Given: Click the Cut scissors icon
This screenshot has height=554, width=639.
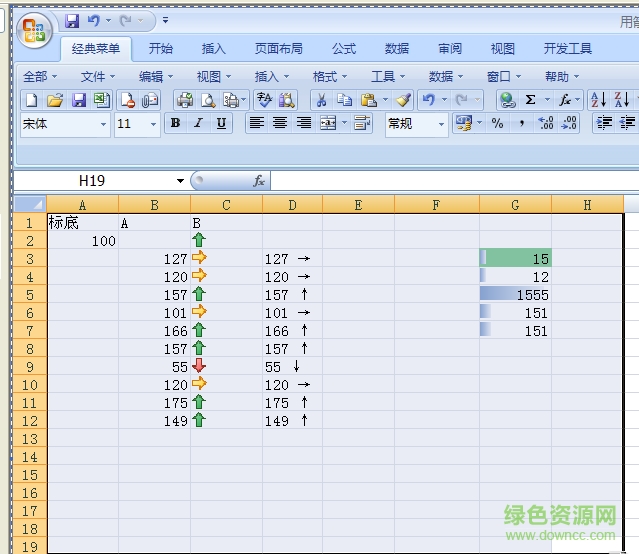Looking at the screenshot, I should [321, 99].
